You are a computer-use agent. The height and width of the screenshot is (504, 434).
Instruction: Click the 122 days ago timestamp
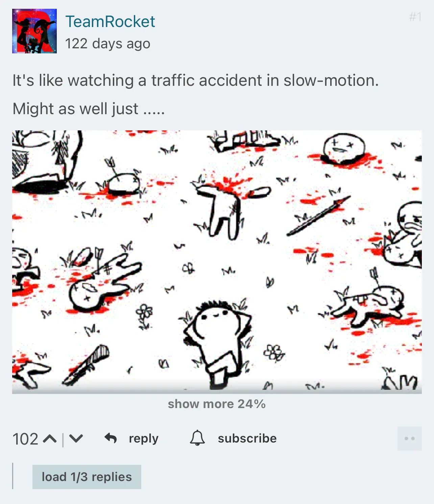pyautogui.click(x=108, y=44)
